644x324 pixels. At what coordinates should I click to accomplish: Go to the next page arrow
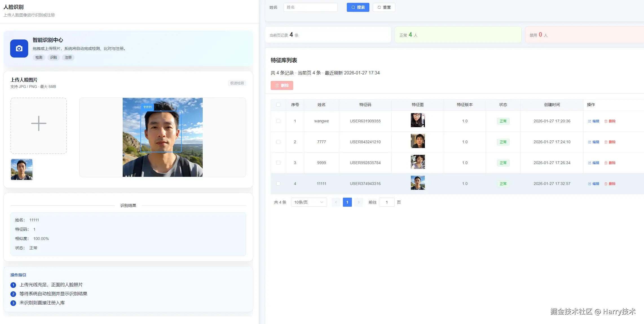tap(358, 202)
